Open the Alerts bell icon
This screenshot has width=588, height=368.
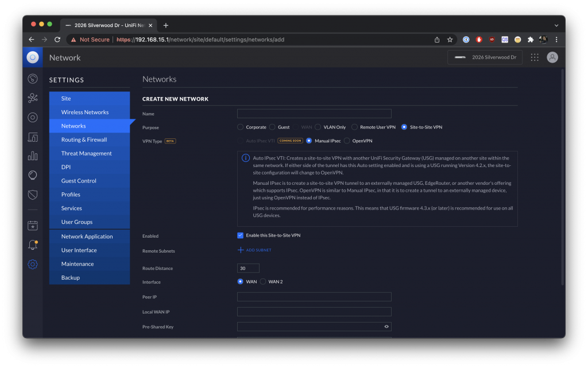(x=33, y=245)
